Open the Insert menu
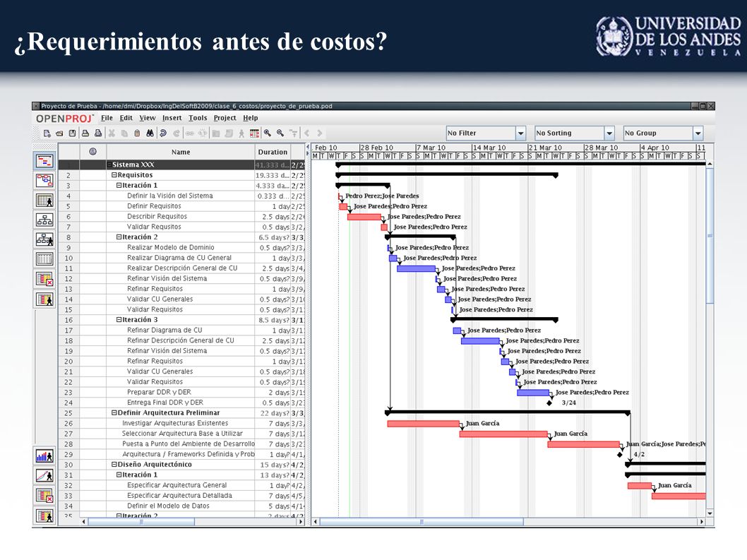Image resolution: width=747 pixels, height=560 pixels. [172, 118]
